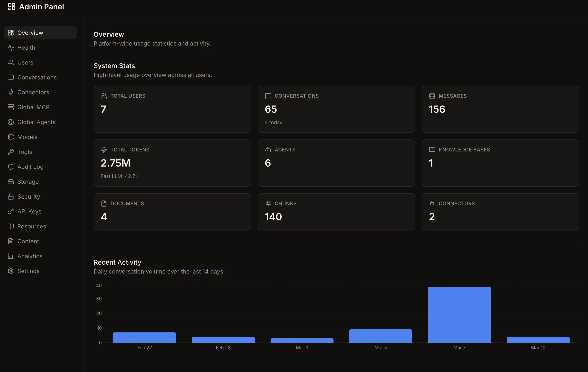Click the Analytics bar chart icon
Image resolution: width=588 pixels, height=372 pixels.
click(x=11, y=256)
